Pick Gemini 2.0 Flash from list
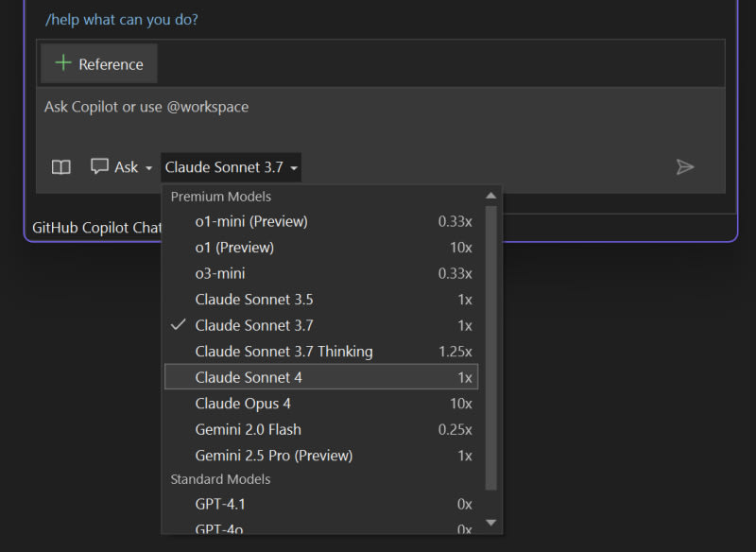 pos(321,429)
